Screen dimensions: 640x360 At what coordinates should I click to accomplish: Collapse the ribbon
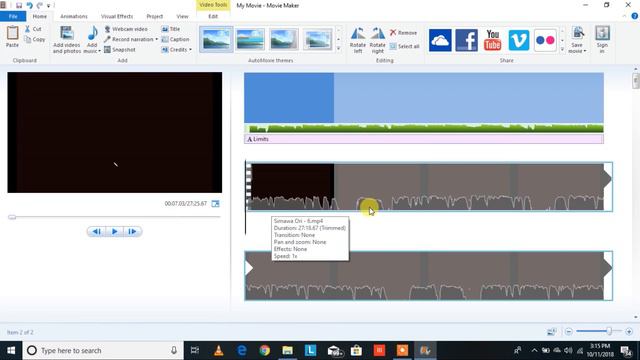[x=624, y=16]
